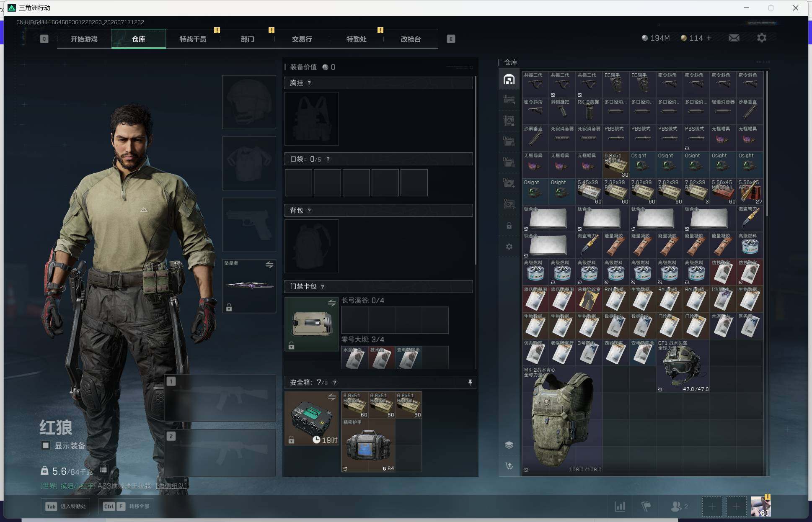The height and width of the screenshot is (522, 812).
Task: Click the cart upload icon below layers
Action: tap(509, 466)
